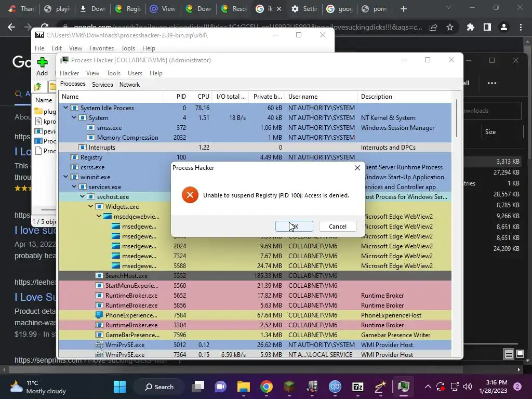Select RuntimeBroker.exe with PID 5652
Screen dimensions: 532x399
tap(255, 296)
